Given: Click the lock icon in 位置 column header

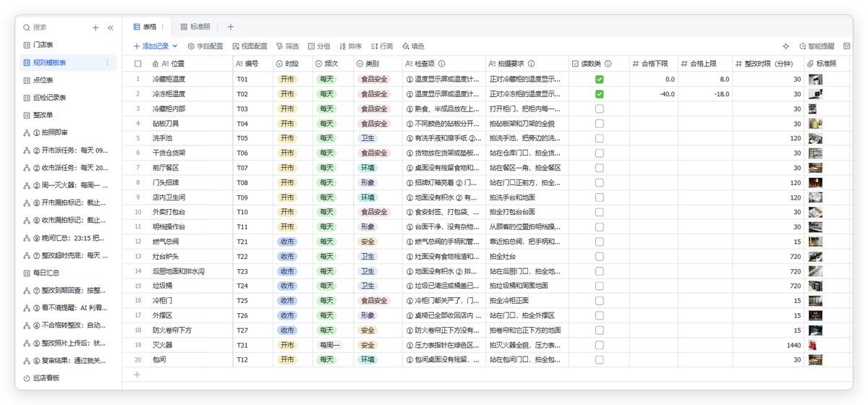Looking at the screenshot, I should [x=156, y=64].
